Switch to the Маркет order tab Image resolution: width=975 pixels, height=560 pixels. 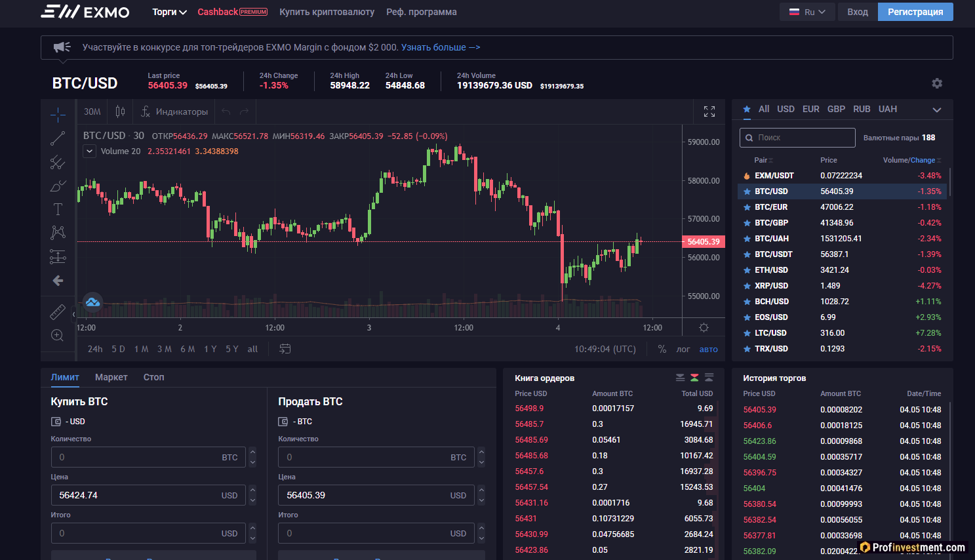[111, 377]
